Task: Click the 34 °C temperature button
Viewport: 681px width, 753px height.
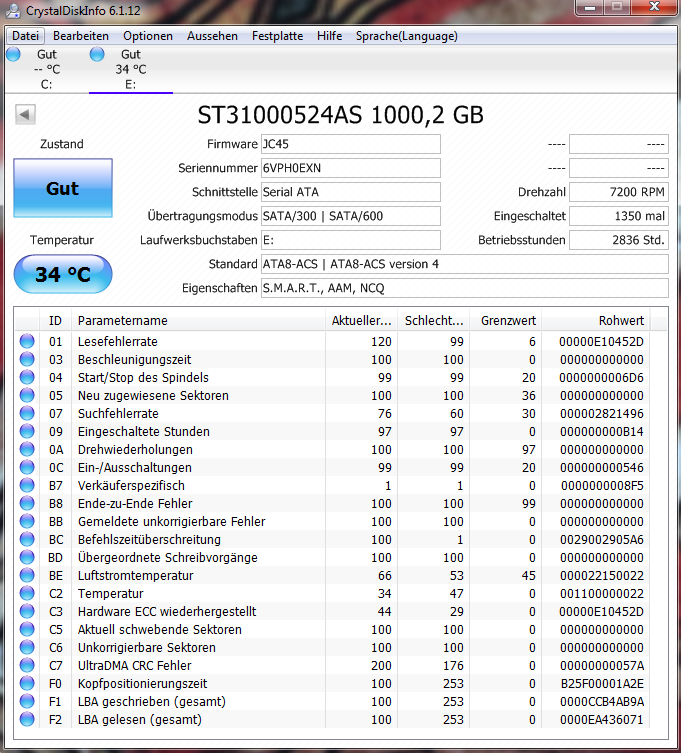Action: click(63, 274)
